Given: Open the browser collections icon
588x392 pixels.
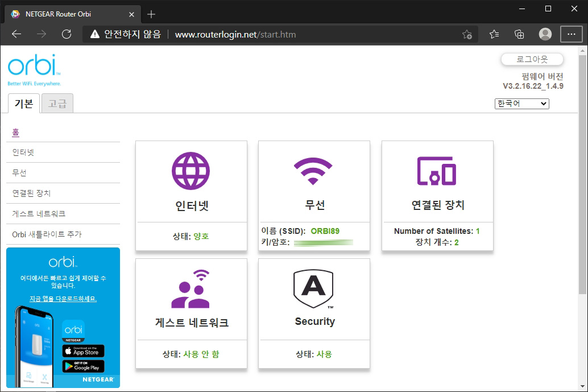Looking at the screenshot, I should tap(519, 35).
